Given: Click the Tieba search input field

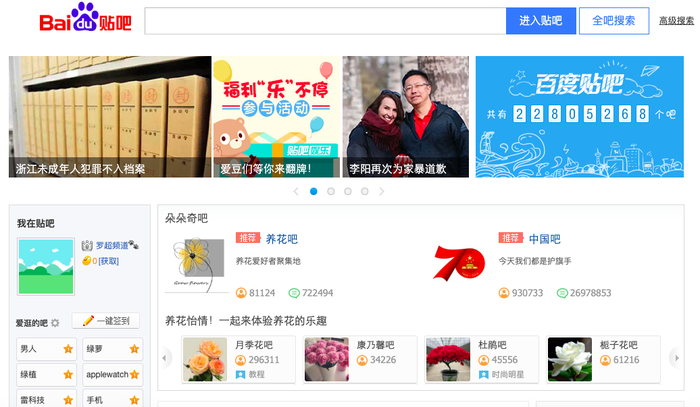Looking at the screenshot, I should [325, 21].
